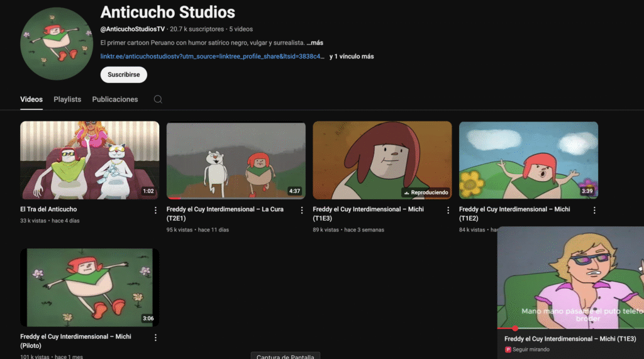Click title 'Freddy el Cuy Interdimensional – La Cura (T2E1)'
The height and width of the screenshot is (359, 644).
click(x=225, y=214)
